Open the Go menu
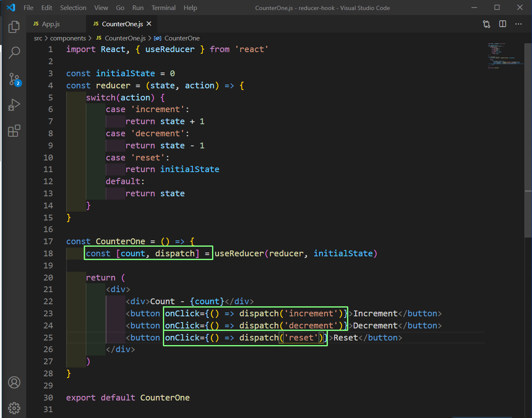This screenshot has height=418, width=532. point(120,8)
